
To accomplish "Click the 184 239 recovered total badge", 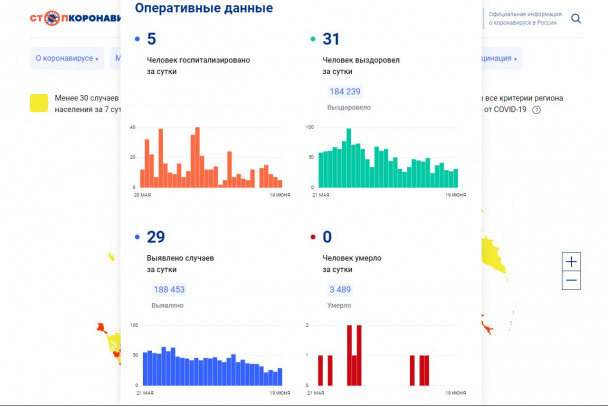I will tap(344, 92).
